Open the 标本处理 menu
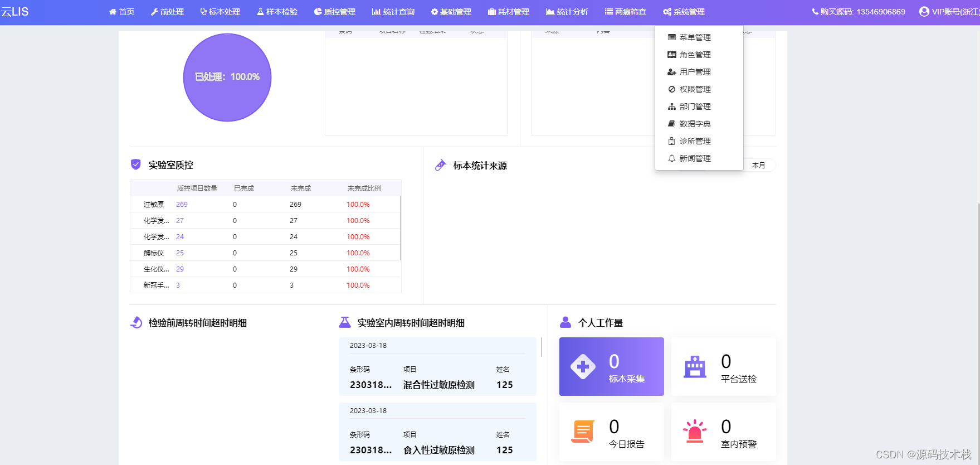The width and height of the screenshot is (980, 465). coord(220,12)
